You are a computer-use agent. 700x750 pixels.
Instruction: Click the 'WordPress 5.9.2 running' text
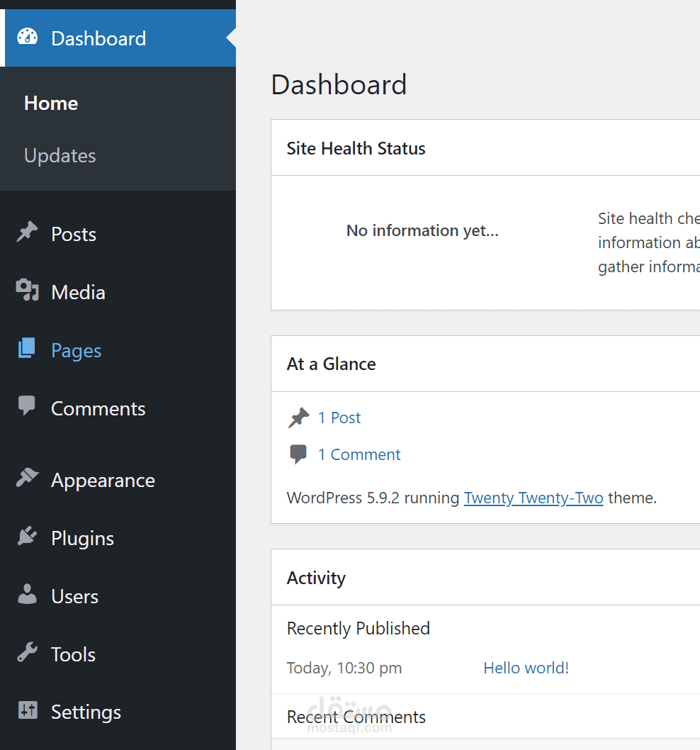(373, 498)
